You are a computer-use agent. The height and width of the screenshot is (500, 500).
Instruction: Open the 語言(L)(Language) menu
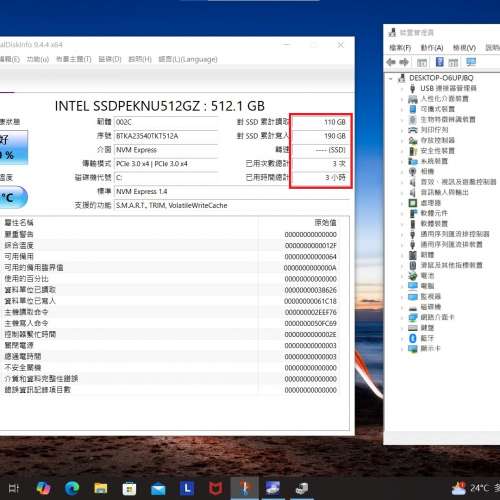(x=188, y=59)
